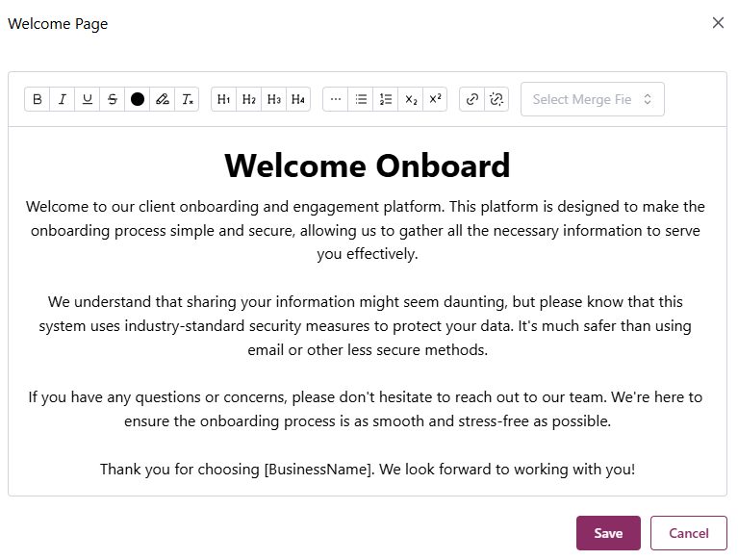Create a numbered list
738x560 pixels.
(x=386, y=99)
